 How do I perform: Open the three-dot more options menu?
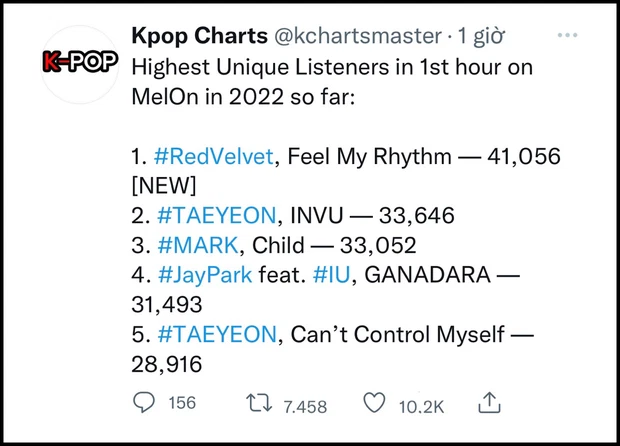(567, 35)
